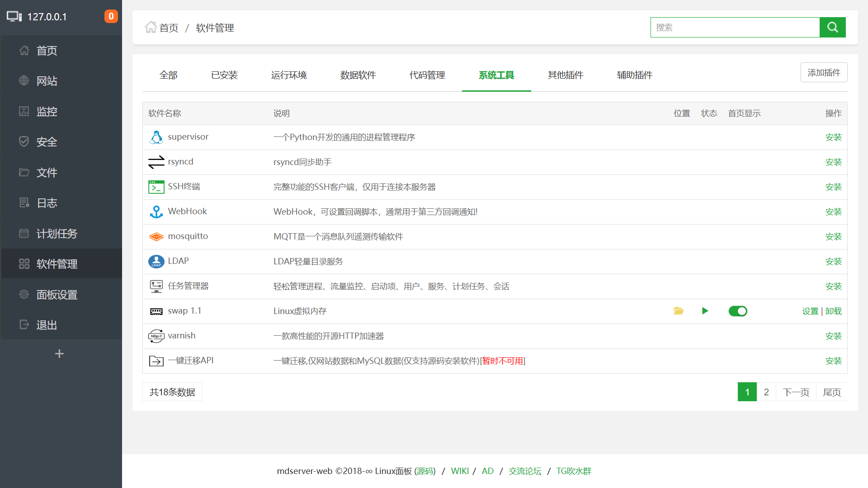Viewport: 868px width, 488px height.
Task: Click the 添加插件 button
Action: point(824,72)
